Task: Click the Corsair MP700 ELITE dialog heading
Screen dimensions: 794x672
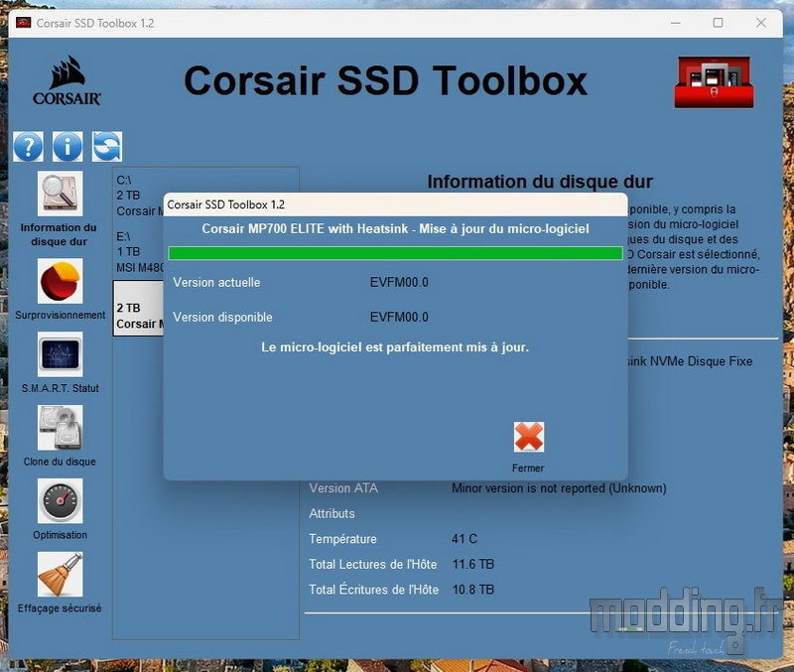Action: 395,229
